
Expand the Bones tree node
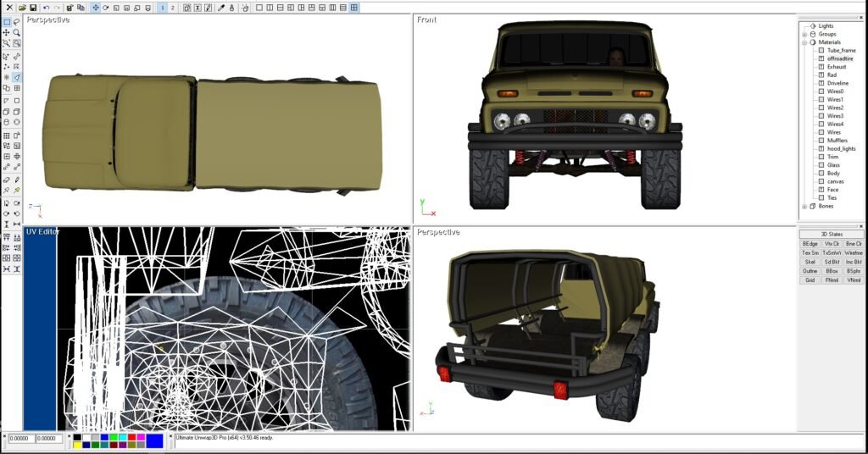[804, 206]
